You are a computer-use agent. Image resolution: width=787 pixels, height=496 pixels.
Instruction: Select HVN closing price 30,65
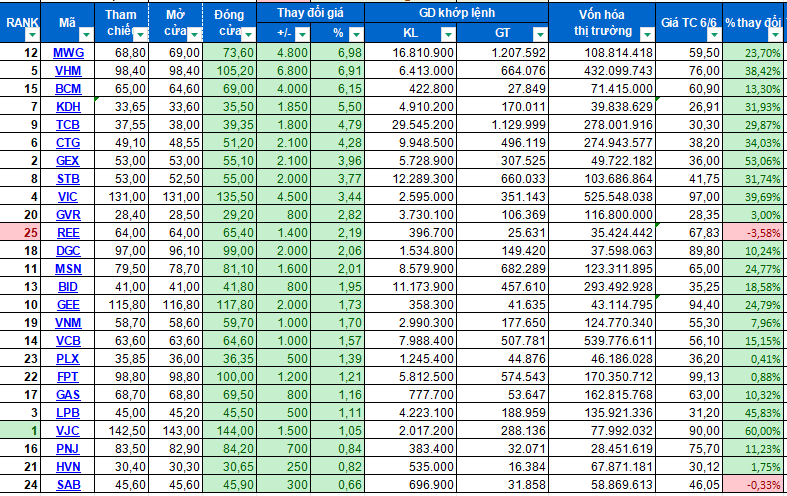coord(230,467)
